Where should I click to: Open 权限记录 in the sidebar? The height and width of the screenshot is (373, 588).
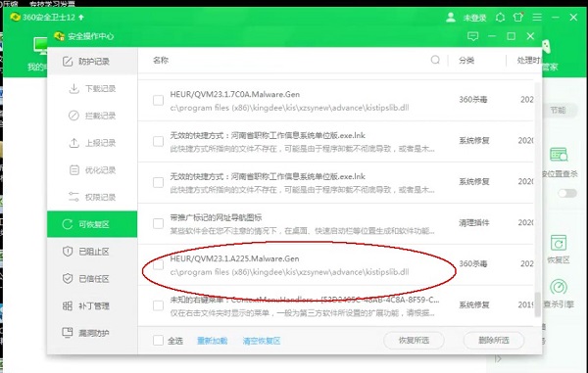(92, 197)
